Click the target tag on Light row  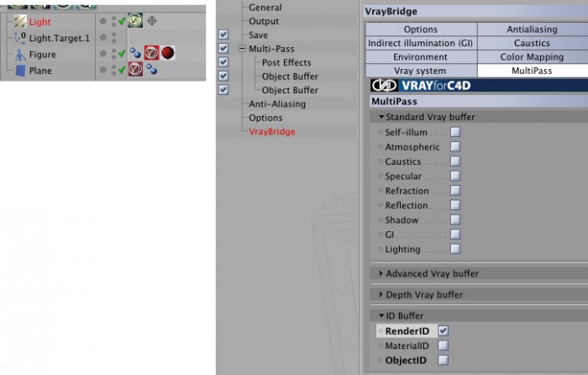point(152,21)
